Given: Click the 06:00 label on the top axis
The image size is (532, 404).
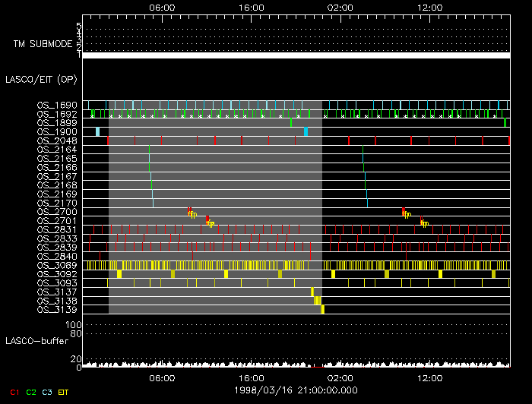Looking at the screenshot, I should click(162, 8).
